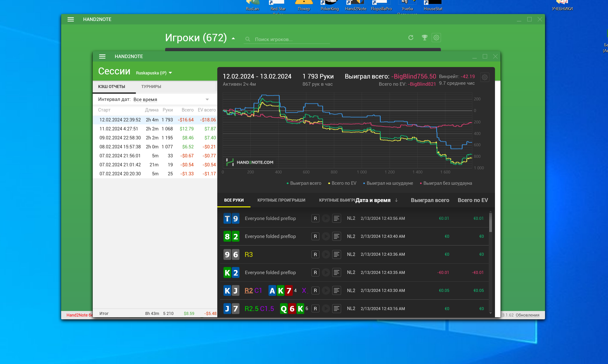Viewport: 608px width, 364px height.
Task: Sort sessions by 'Старт' column
Action: click(x=104, y=110)
